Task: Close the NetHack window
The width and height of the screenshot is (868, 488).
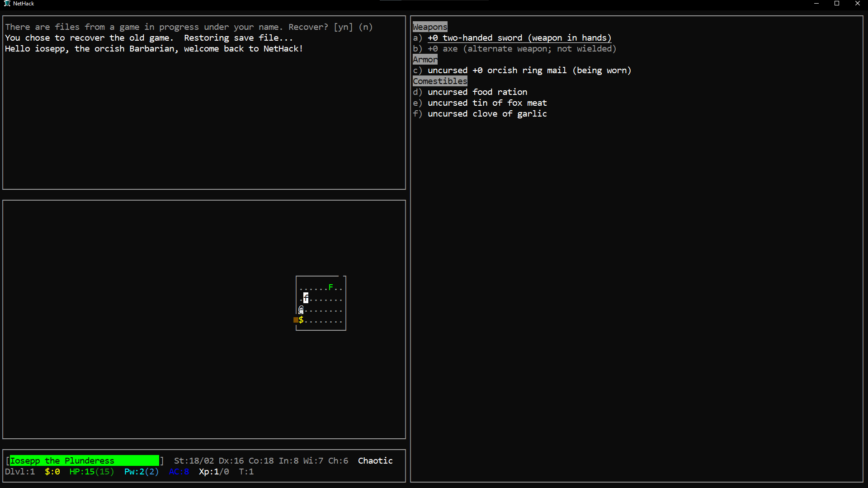Action: coord(858,4)
